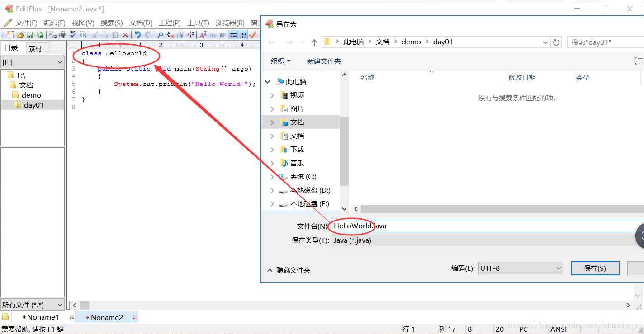The width and height of the screenshot is (644, 334).
Task: Click the New file toolbar icon
Action: [10, 35]
